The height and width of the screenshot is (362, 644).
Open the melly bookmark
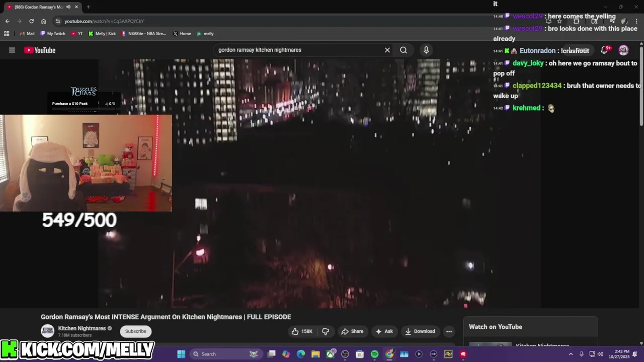[205, 34]
